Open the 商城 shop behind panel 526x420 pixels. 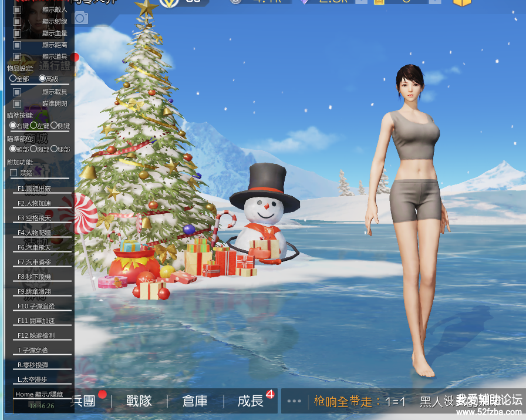pyautogui.click(x=36, y=138)
